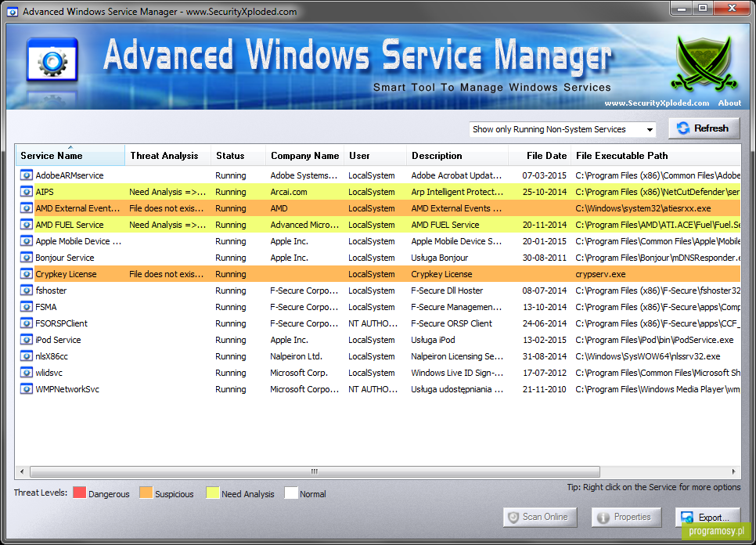756x545 pixels.
Task: Open service Properties
Action: (626, 517)
